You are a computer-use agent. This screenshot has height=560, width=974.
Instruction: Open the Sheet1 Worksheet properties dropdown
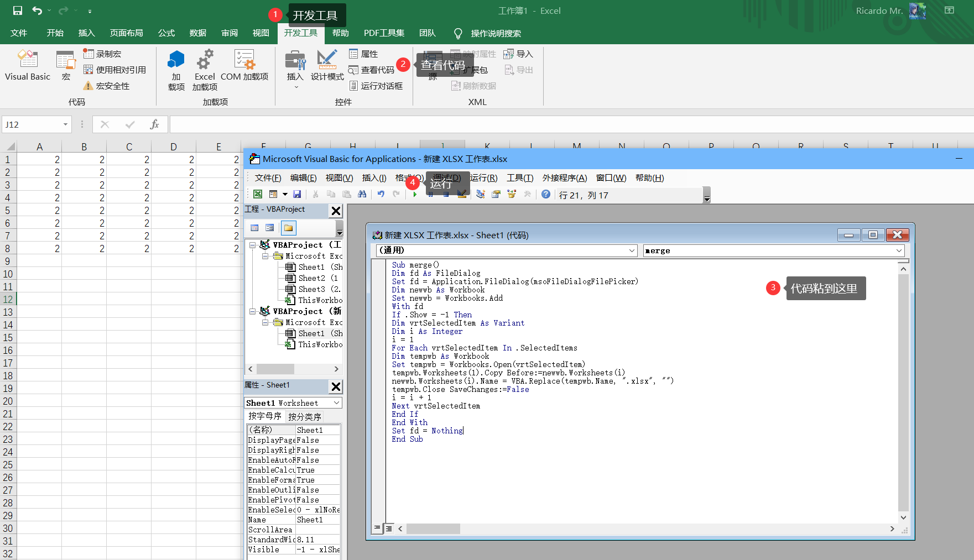pos(336,403)
